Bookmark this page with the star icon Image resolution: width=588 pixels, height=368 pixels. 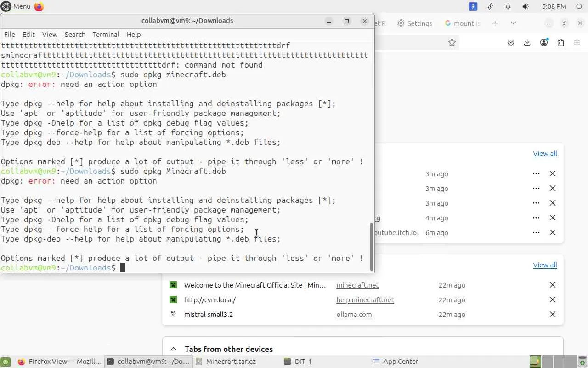tap(452, 42)
